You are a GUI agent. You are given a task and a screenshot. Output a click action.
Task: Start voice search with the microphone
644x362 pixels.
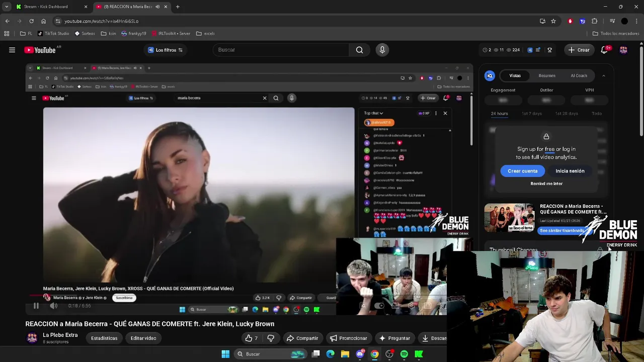tap(382, 50)
